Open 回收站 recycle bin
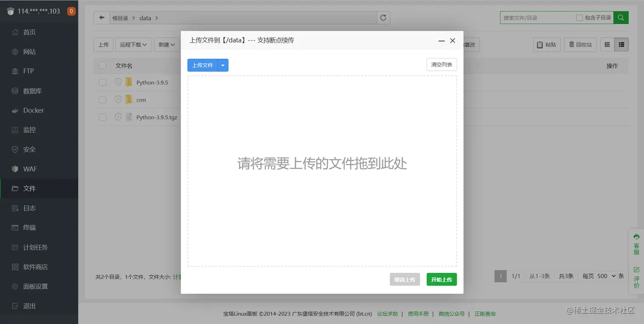The width and height of the screenshot is (644, 324). pyautogui.click(x=580, y=45)
